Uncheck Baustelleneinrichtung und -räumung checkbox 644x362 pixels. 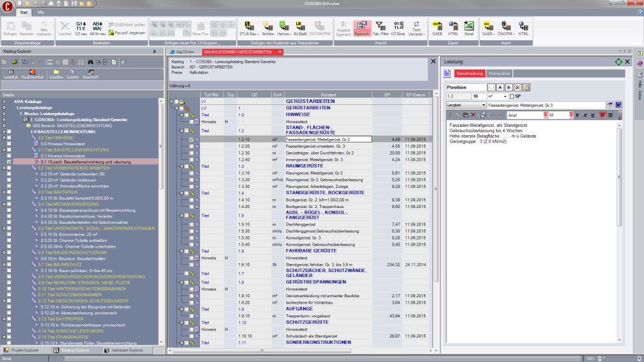point(8,162)
